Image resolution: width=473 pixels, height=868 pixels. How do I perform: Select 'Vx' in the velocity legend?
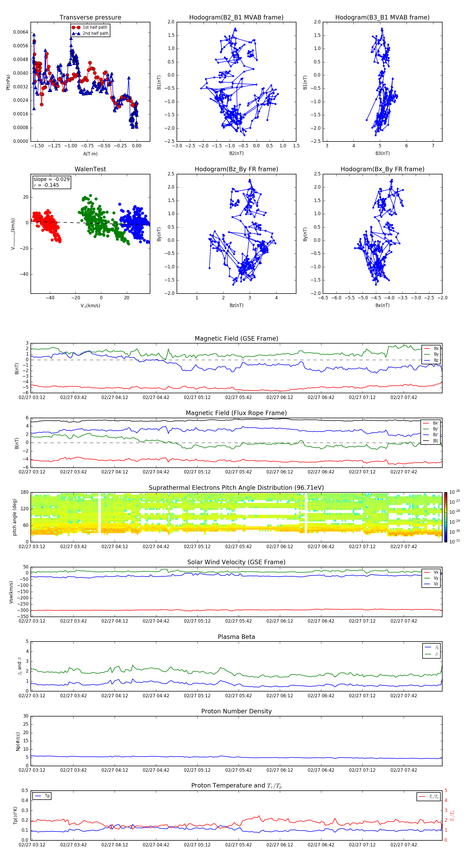[431, 572]
